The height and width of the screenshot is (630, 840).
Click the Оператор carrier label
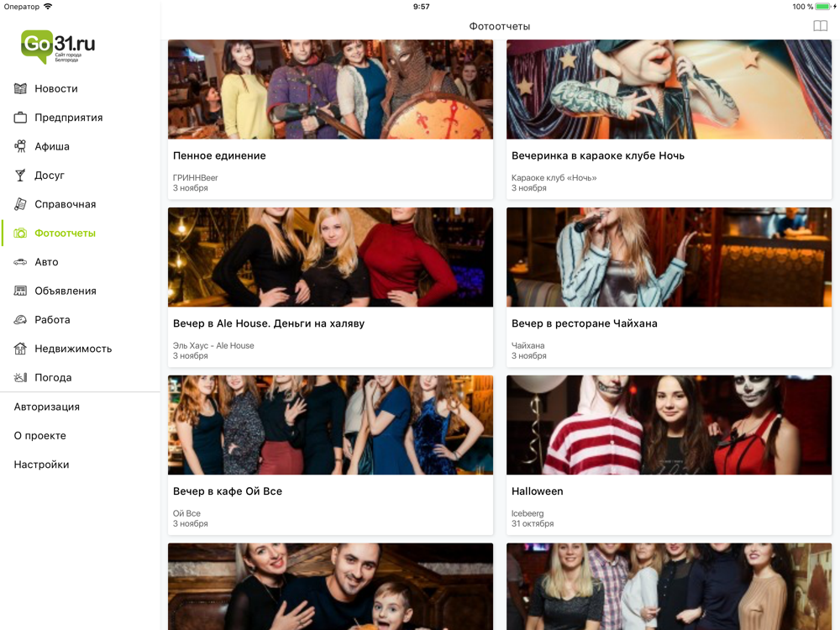[22, 7]
